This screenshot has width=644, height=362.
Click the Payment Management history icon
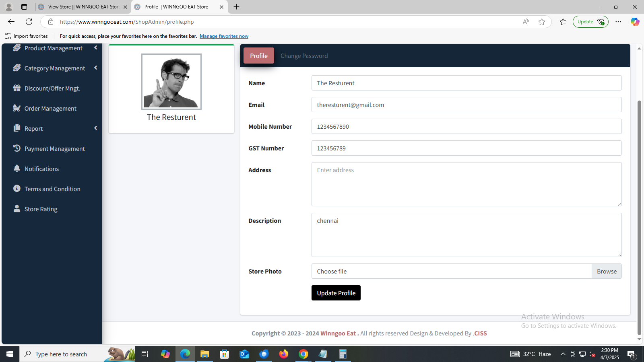coord(17,148)
